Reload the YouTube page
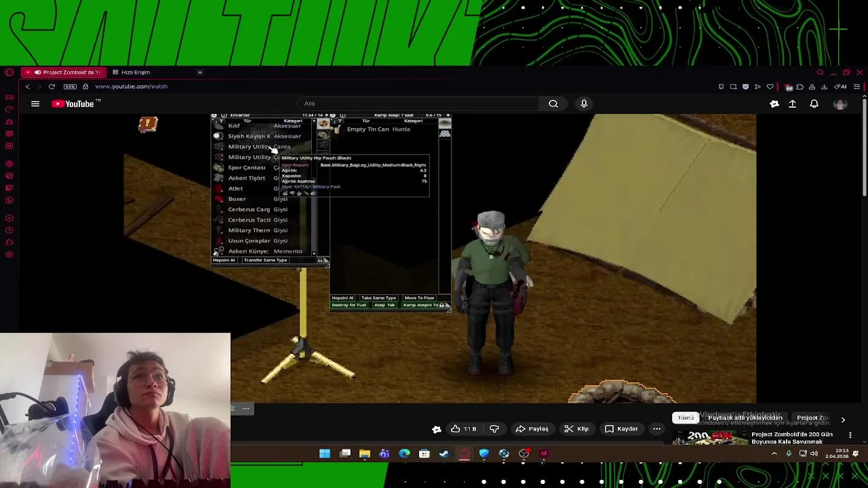Viewport: 868px width, 488px height. click(x=52, y=87)
